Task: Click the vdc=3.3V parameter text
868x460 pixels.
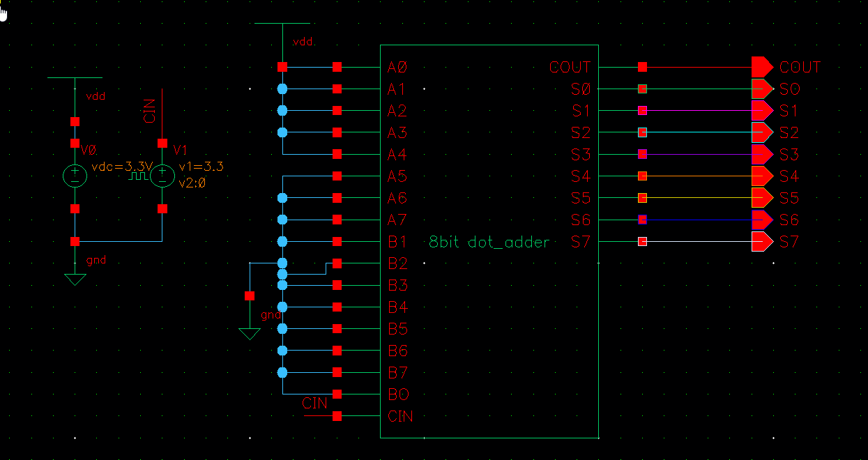Action: 121,167
